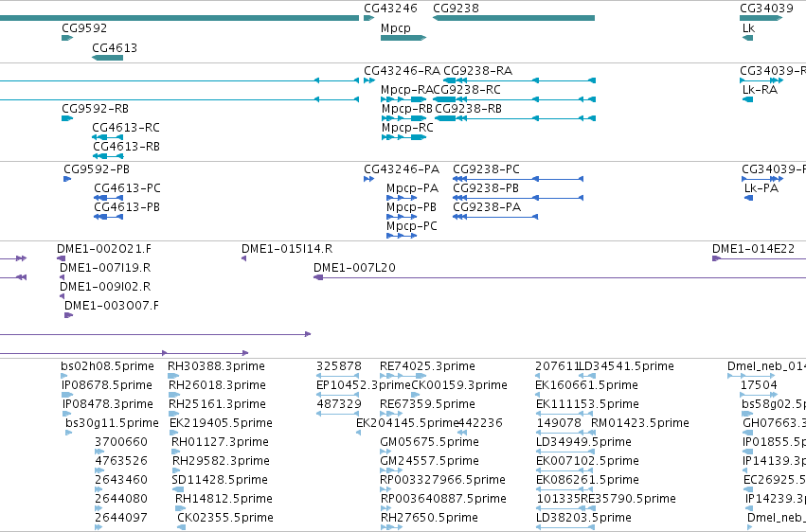Select the CG9592-RB transcript label
This screenshot has width=806, height=532.
coord(95,109)
